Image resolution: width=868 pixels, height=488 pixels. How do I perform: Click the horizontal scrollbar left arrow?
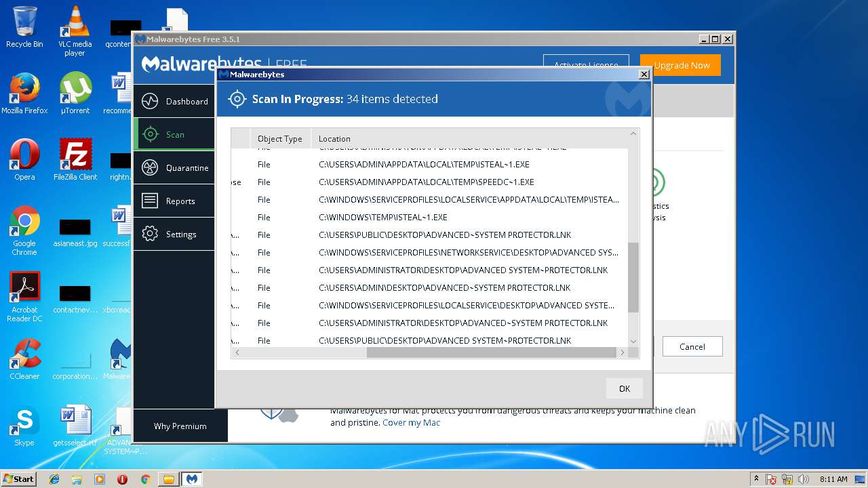pos(237,352)
